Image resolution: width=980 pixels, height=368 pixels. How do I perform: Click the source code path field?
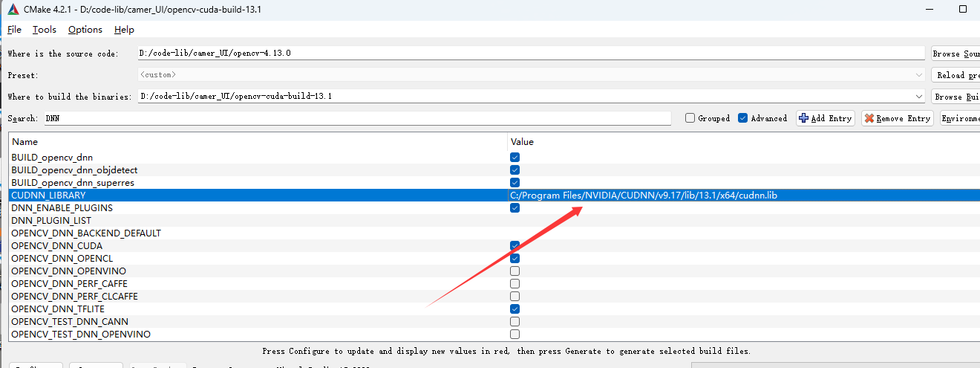(x=530, y=54)
